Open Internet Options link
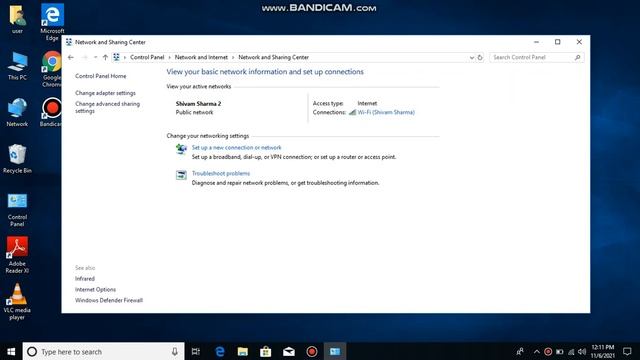640x360 pixels. [x=96, y=289]
